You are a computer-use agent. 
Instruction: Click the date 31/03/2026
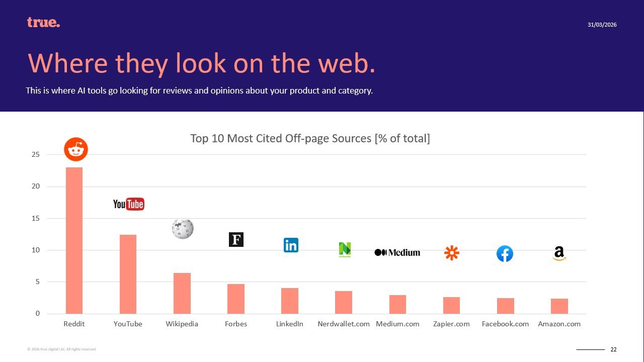coord(602,25)
